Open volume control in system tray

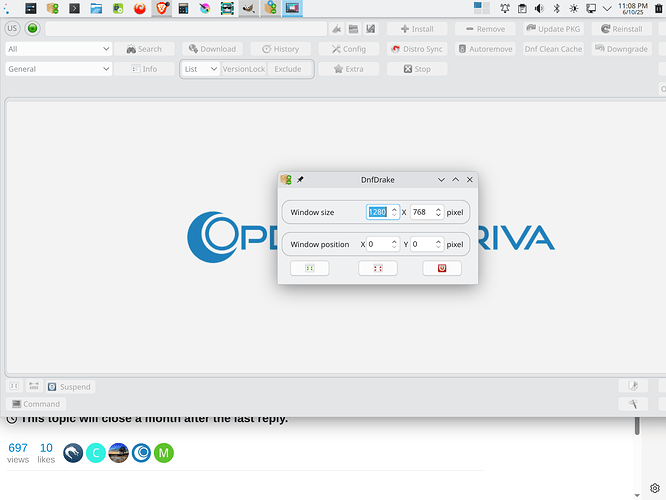pos(539,8)
